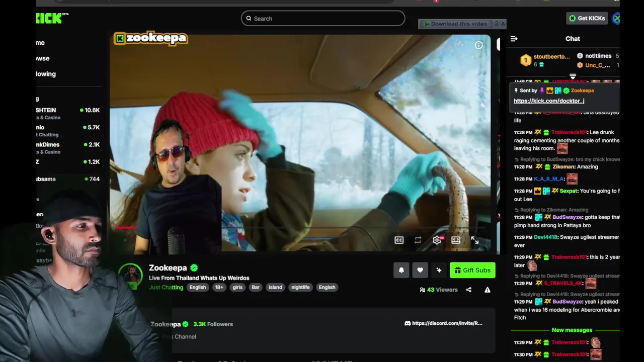Open sidebar channel with 744 viewers
The width and height of the screenshot is (644, 362).
tap(68, 179)
